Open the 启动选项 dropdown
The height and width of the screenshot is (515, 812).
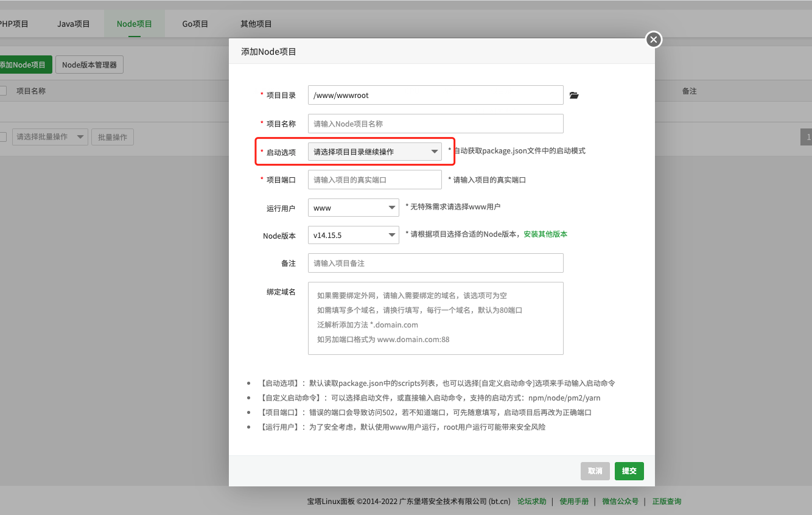[x=375, y=152]
